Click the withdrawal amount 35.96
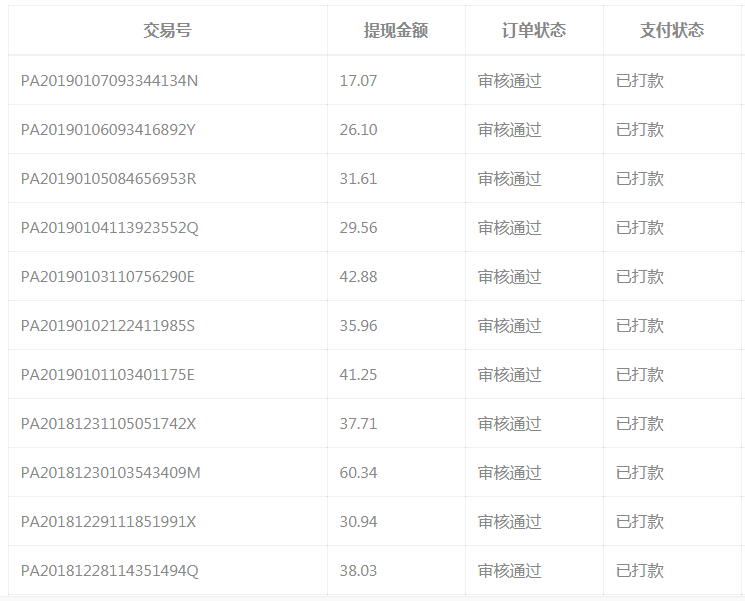This screenshot has width=745, height=601. pyautogui.click(x=358, y=326)
